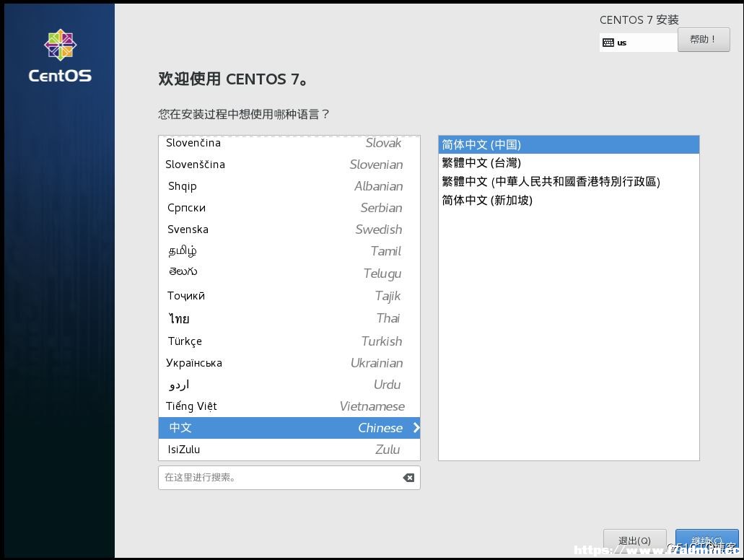Select Shqip Albanian language row
744x560 pixels.
pyautogui.click(x=289, y=186)
